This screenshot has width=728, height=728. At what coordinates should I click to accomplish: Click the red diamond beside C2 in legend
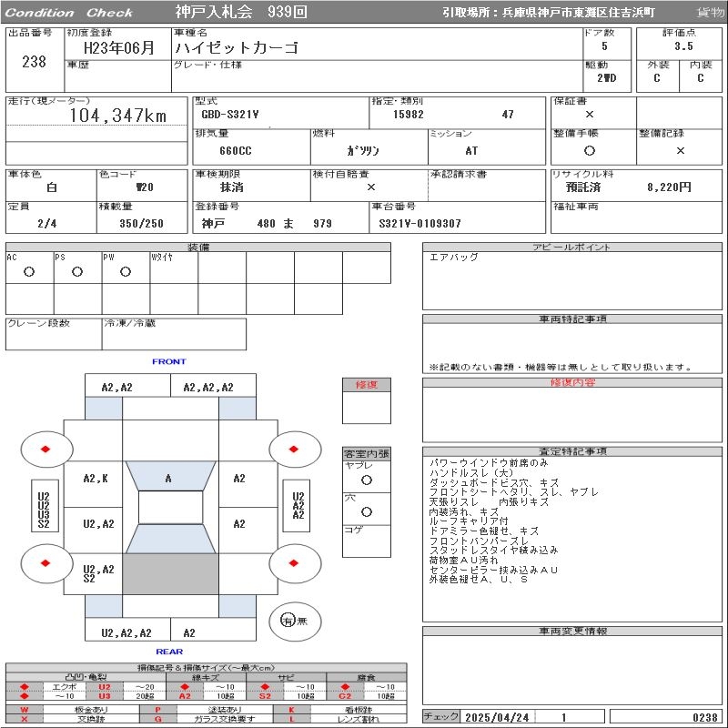point(344,696)
